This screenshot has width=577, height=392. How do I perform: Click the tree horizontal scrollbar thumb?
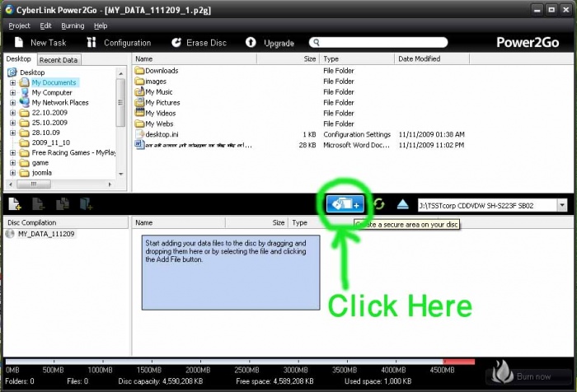(34, 184)
